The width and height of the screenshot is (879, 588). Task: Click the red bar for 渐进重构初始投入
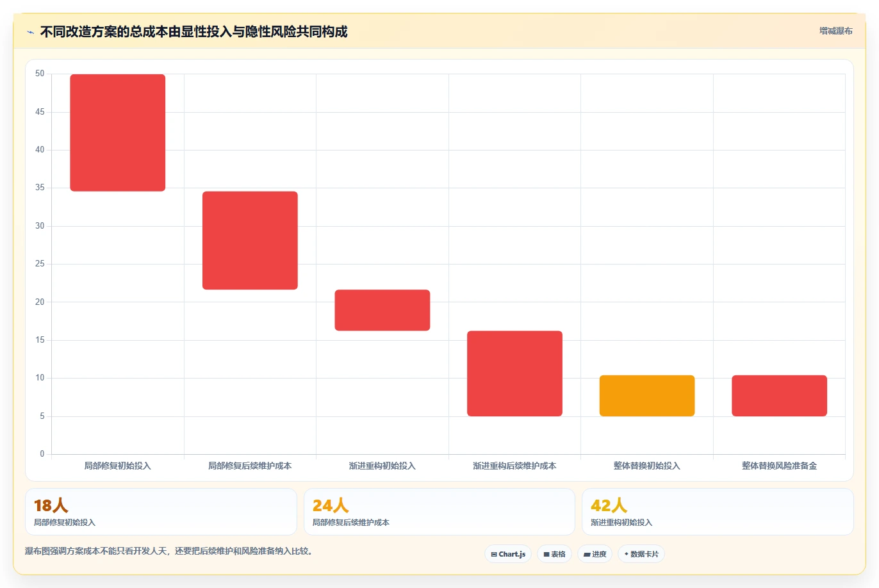382,310
